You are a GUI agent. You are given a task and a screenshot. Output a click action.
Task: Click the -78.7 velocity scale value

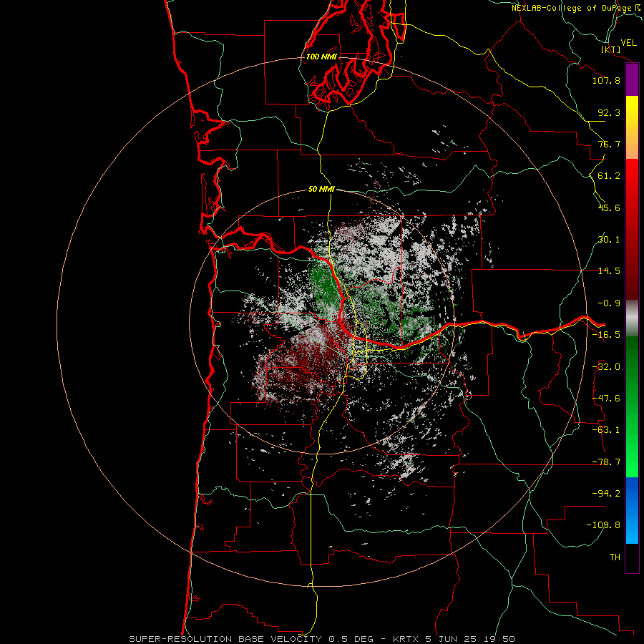tap(606, 462)
